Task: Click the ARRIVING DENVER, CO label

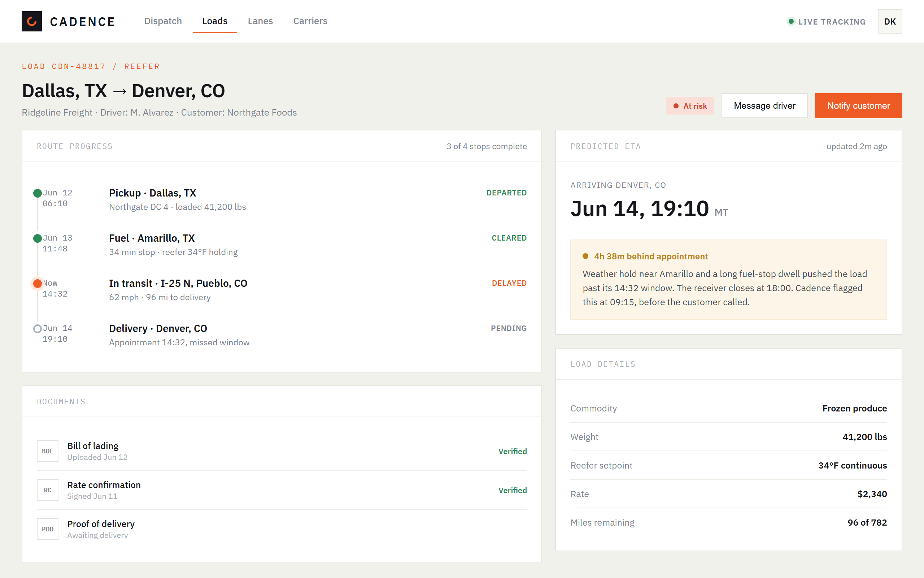Action: coord(618,185)
